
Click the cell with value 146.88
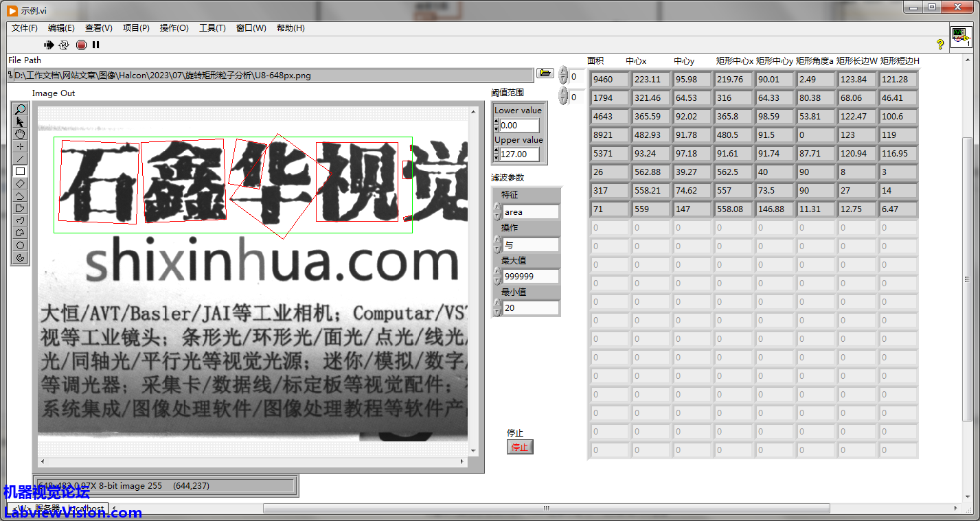coord(774,209)
